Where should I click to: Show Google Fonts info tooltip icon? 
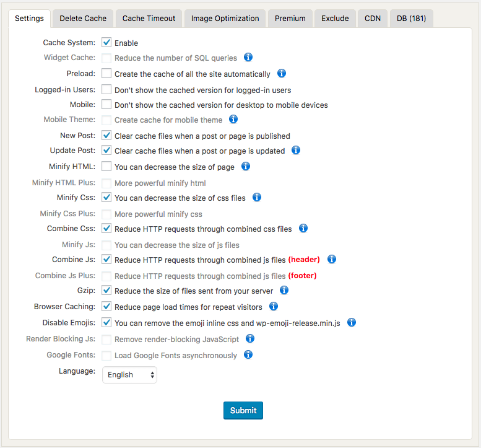point(248,354)
